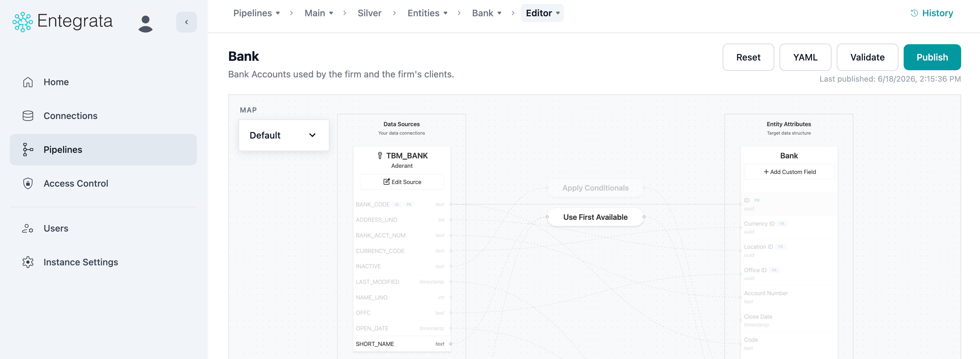Click Add Custom Field in Bank
This screenshot has width=980, height=359.
789,172
